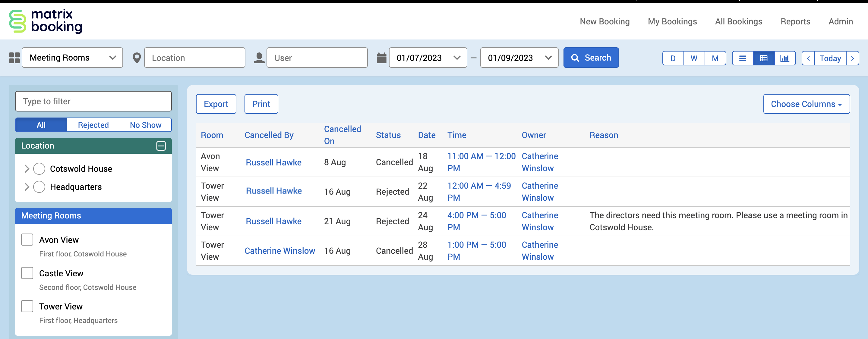
Task: Switch to the Rejected filter tab
Action: (x=93, y=125)
